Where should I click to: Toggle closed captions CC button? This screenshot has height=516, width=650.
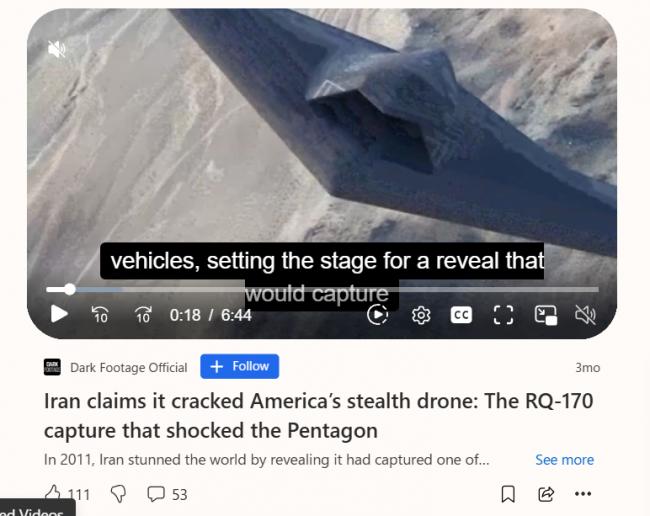coord(461,315)
